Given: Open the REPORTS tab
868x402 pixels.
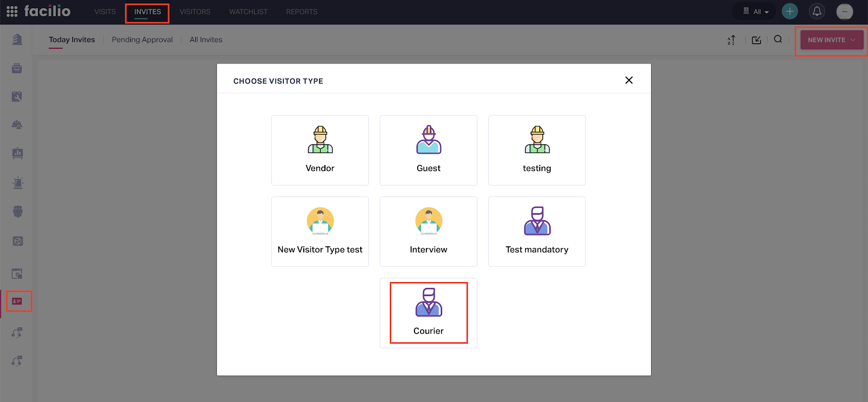Looking at the screenshot, I should click(x=302, y=12).
